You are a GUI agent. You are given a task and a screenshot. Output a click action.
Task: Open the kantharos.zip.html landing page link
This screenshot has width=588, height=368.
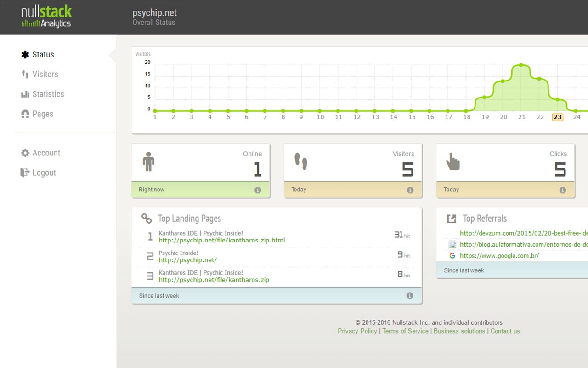(222, 240)
